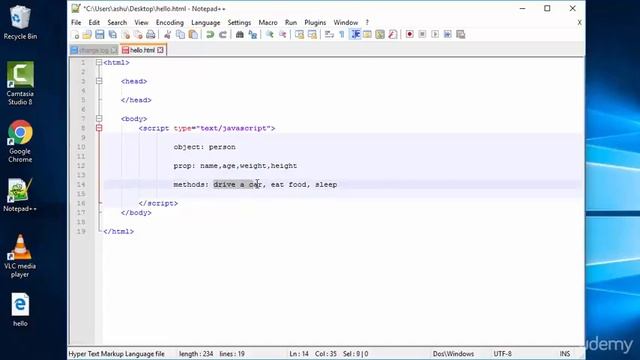This screenshot has height=360, width=640.
Task: Open the ? help menu
Action: tap(367, 22)
